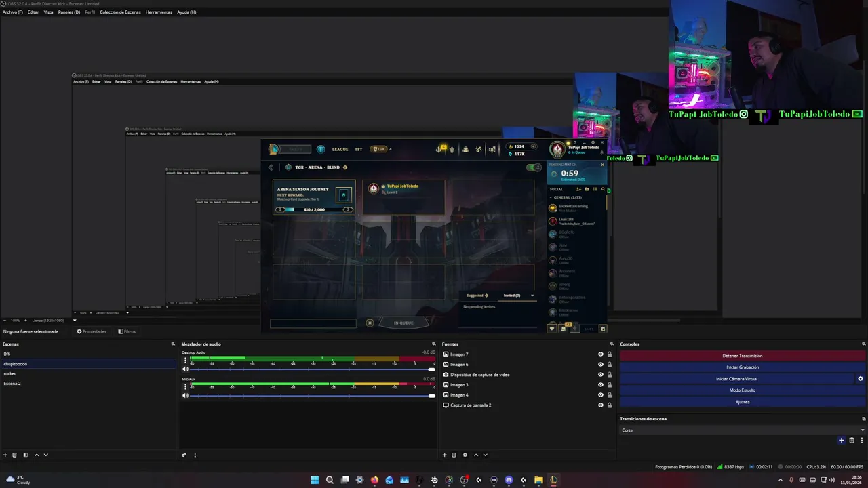This screenshot has height=488, width=868.
Task: Open the Editar menu
Action: point(33,12)
